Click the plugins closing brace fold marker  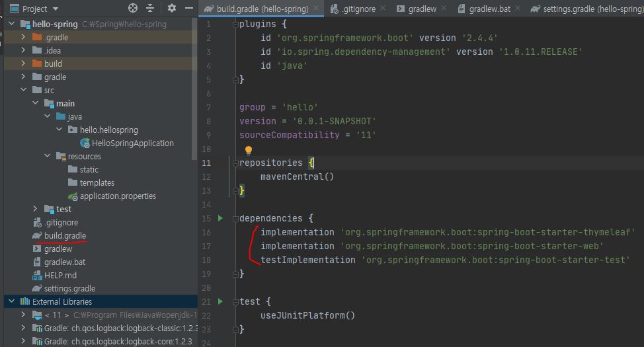235,80
